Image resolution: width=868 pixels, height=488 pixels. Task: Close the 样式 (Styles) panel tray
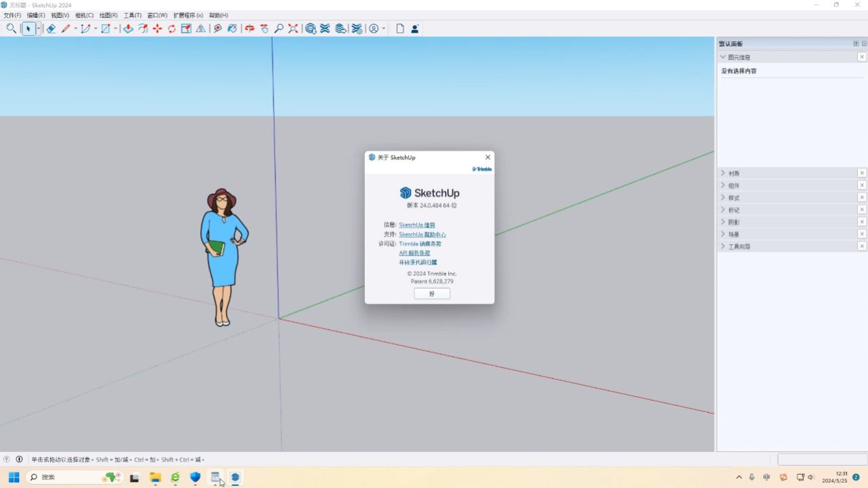pos(862,197)
